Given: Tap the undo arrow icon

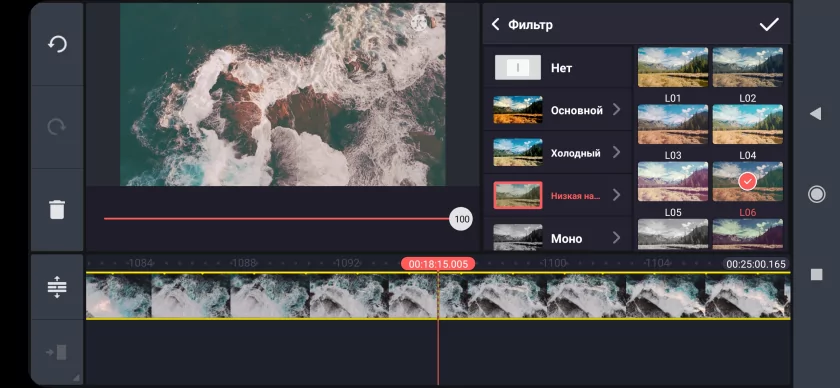Looking at the screenshot, I should tap(57, 44).
